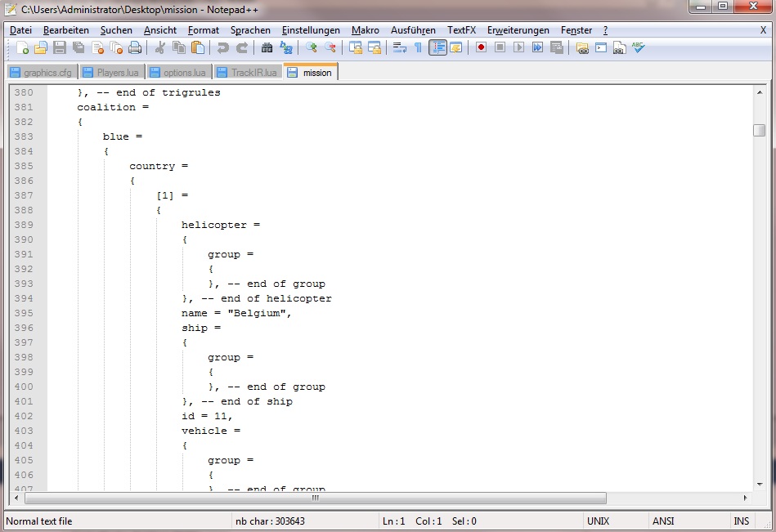The image size is (776, 532).
Task: Click the line name = "Belgium"
Action: coord(236,313)
